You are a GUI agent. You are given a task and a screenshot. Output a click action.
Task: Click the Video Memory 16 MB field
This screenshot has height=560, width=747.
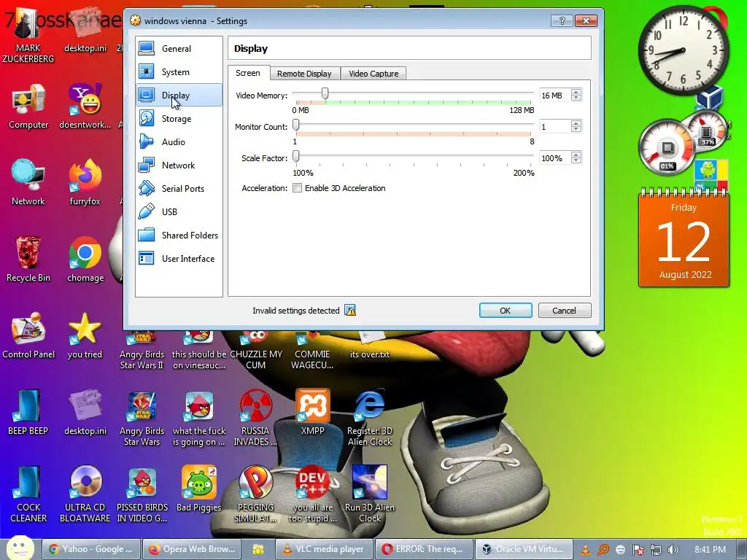click(555, 96)
